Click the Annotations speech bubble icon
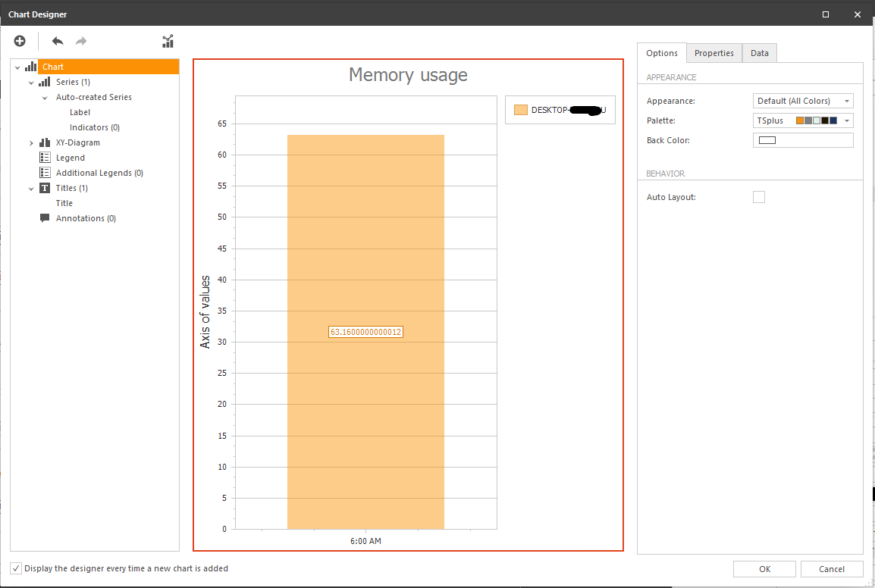Image resolution: width=875 pixels, height=588 pixels. tap(44, 218)
